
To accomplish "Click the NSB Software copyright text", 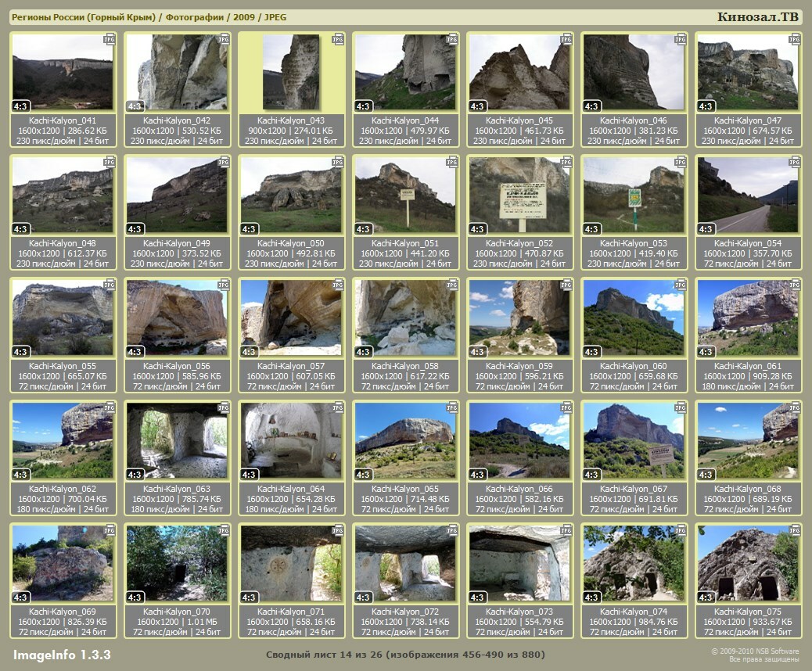I will tap(754, 651).
